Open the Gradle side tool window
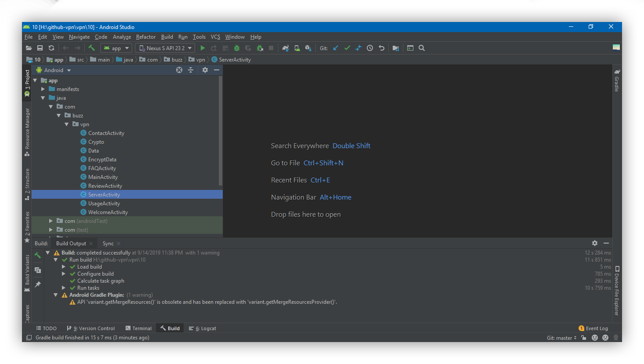Screen dimensions: 644x364 [617, 80]
